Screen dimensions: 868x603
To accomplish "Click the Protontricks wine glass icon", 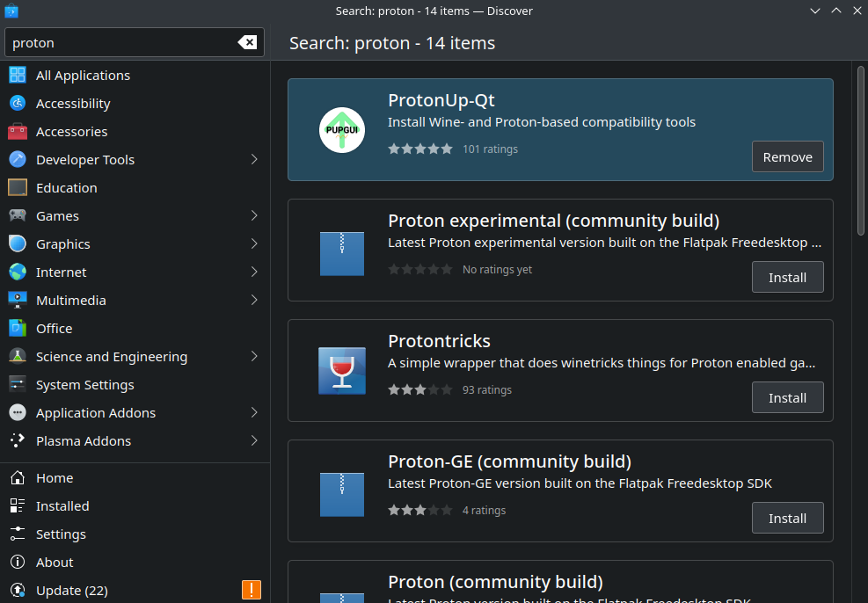I will 341,370.
